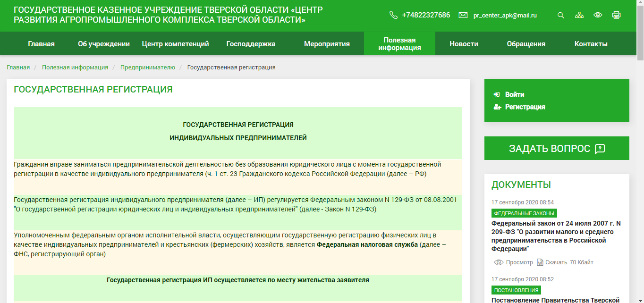
Task: Click the line about ИП по месту жительства
Action: tap(238, 280)
